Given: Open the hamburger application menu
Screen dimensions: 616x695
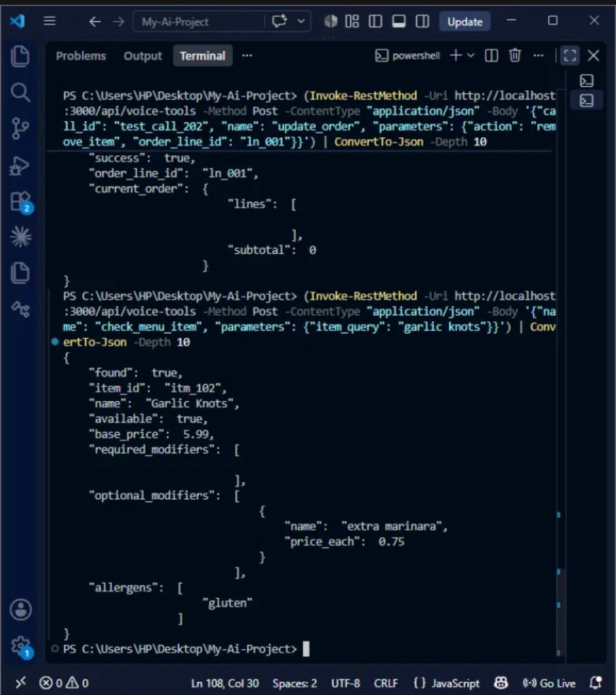Looking at the screenshot, I should 50,21.
